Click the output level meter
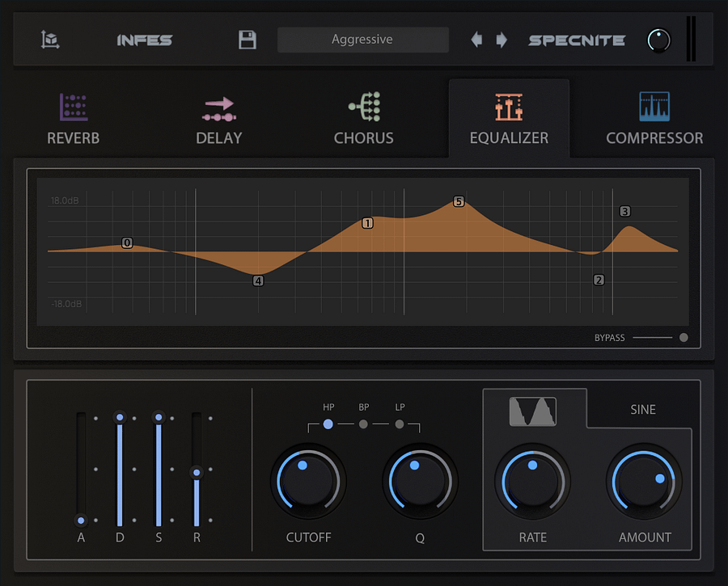The height and width of the screenshot is (586, 728). pyautogui.click(x=691, y=39)
